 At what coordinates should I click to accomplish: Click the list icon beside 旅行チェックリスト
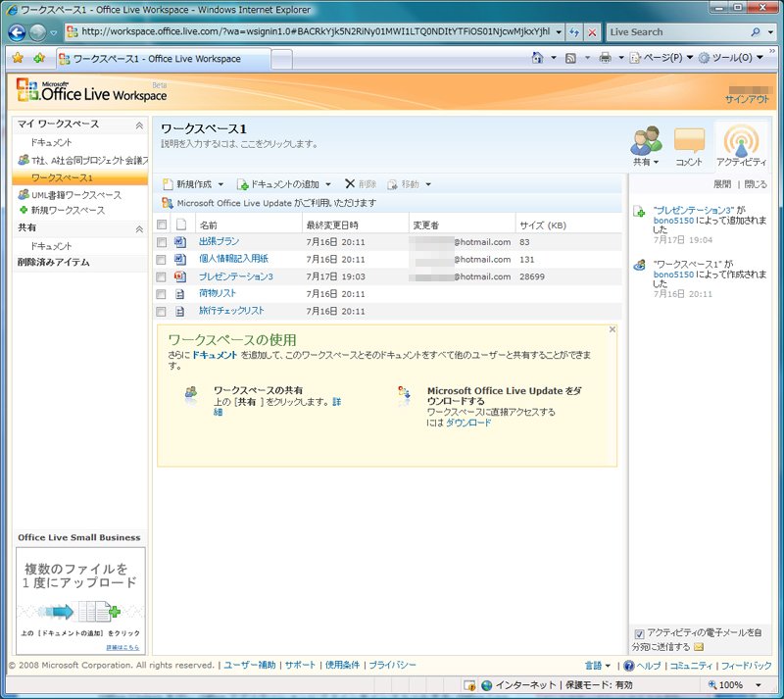click(180, 312)
